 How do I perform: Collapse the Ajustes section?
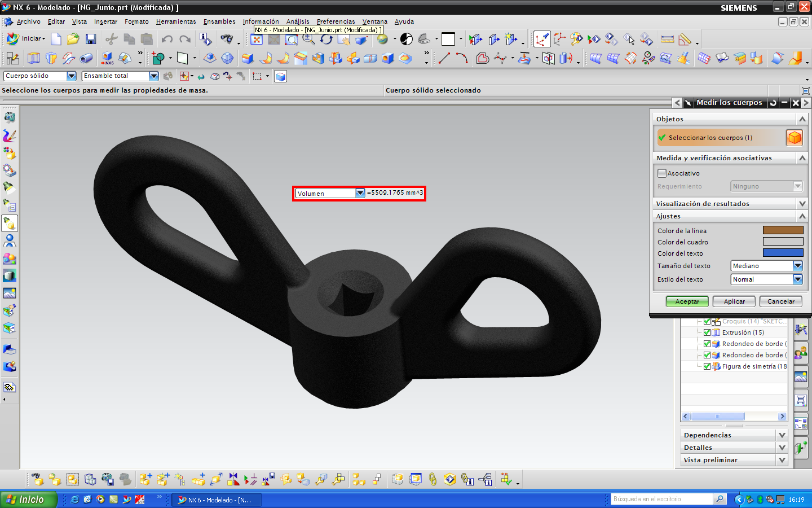(x=802, y=216)
